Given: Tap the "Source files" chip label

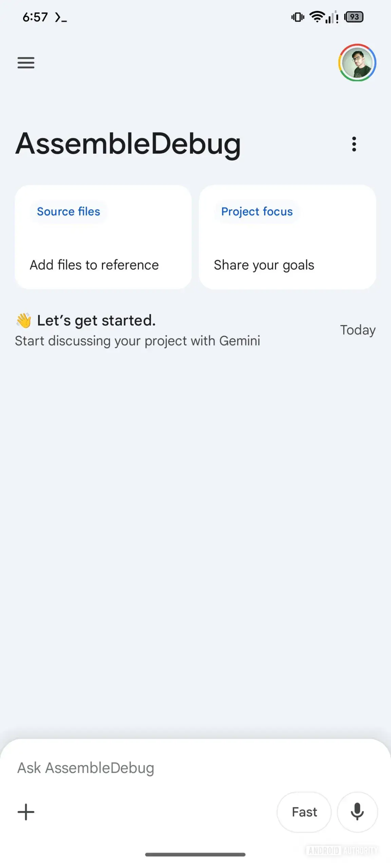Looking at the screenshot, I should [69, 212].
